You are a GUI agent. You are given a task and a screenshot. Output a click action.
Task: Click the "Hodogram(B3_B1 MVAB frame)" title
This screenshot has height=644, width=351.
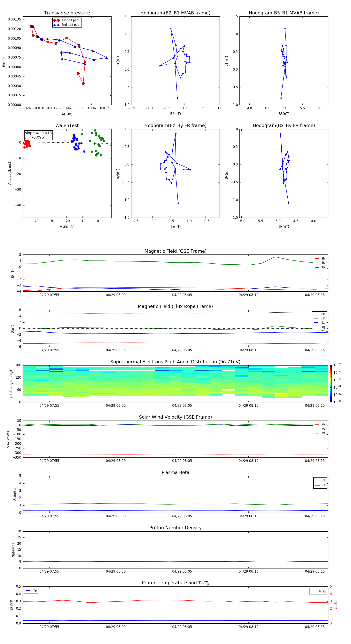[x=284, y=13]
